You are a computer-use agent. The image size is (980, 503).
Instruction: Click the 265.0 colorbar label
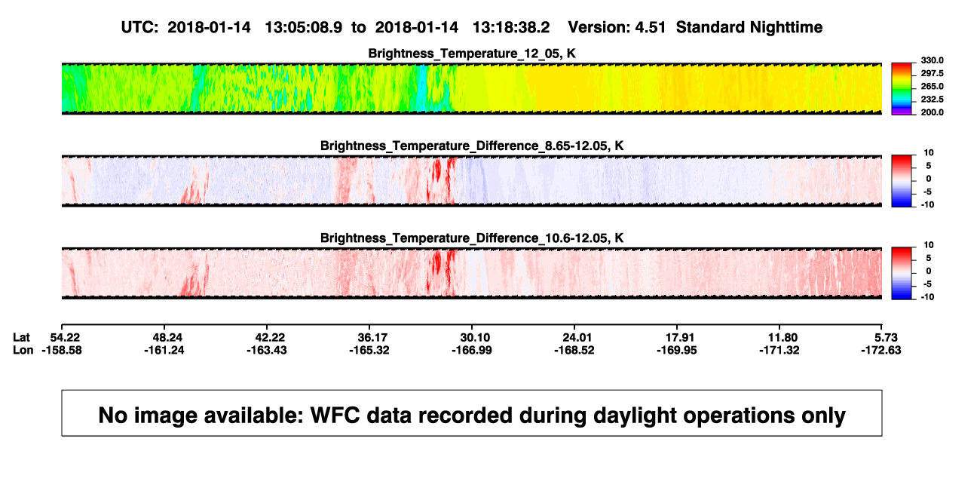(x=933, y=86)
